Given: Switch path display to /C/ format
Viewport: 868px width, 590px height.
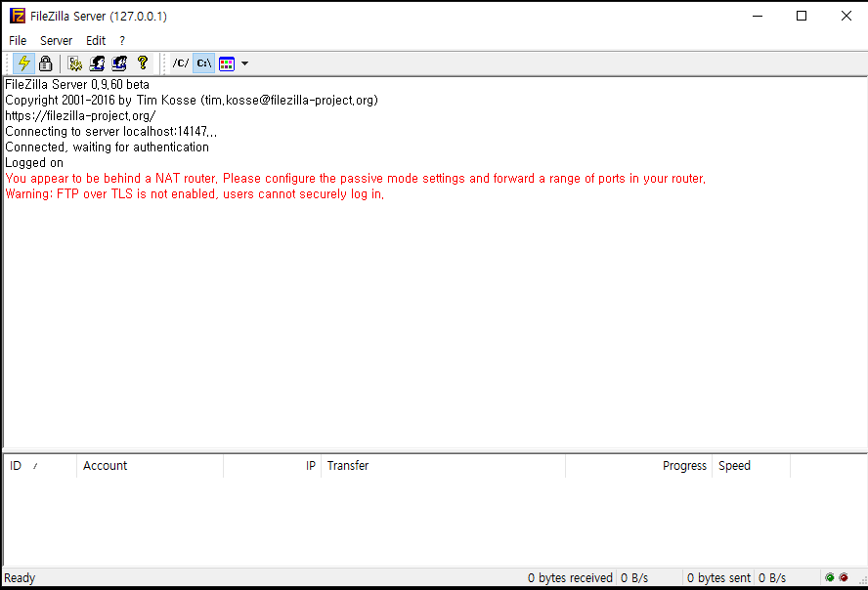Looking at the screenshot, I should (x=181, y=63).
